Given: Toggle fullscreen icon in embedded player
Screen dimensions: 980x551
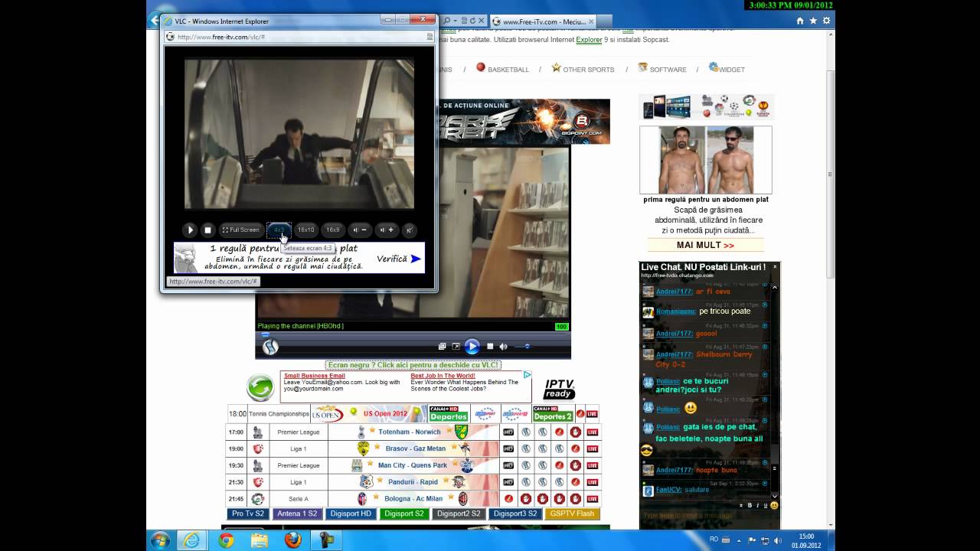Looking at the screenshot, I should (456, 347).
